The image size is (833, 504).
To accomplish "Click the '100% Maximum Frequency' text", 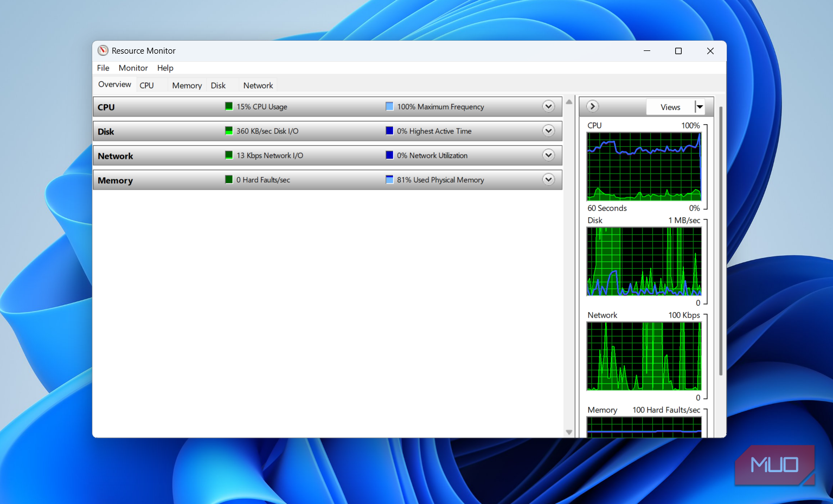I will (440, 107).
